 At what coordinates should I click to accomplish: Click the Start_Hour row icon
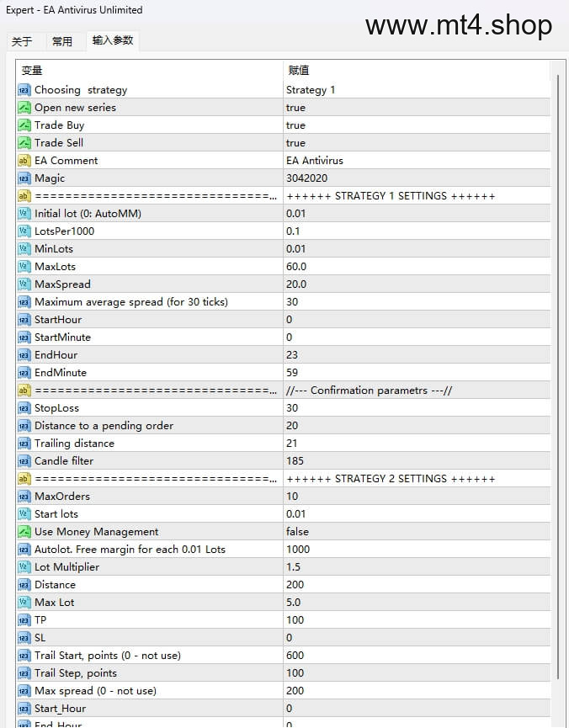pyautogui.click(x=24, y=709)
